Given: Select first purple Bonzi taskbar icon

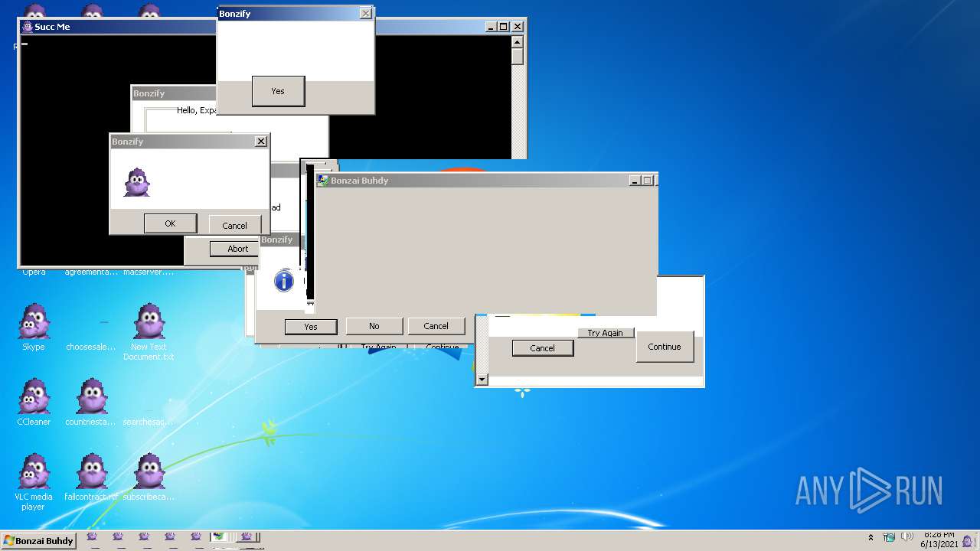Looking at the screenshot, I should (x=92, y=537).
